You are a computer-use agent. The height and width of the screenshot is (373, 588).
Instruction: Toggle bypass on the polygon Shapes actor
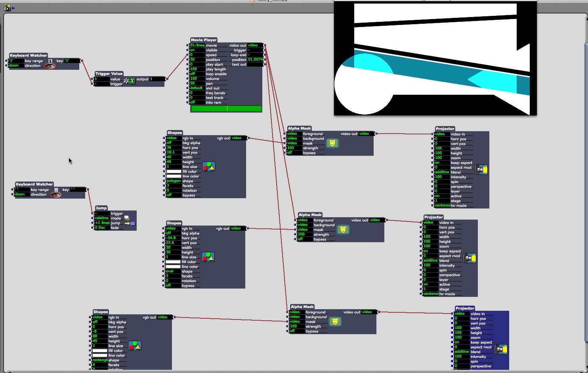(174, 195)
